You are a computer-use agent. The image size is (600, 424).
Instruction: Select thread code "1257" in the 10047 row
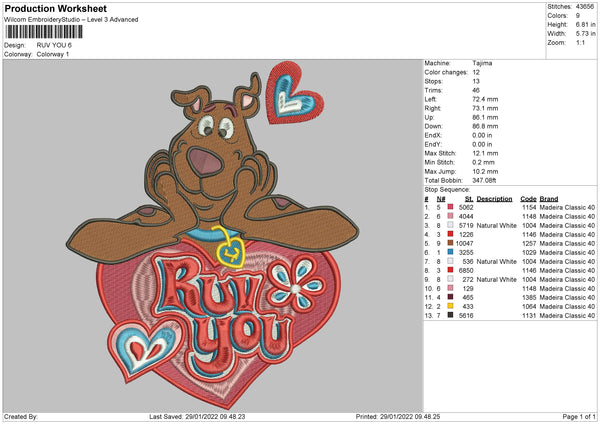tap(529, 243)
